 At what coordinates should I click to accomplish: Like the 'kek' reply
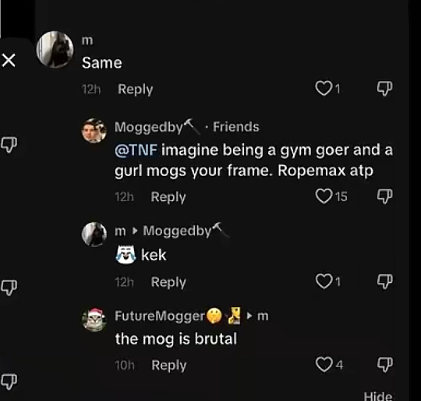click(323, 282)
